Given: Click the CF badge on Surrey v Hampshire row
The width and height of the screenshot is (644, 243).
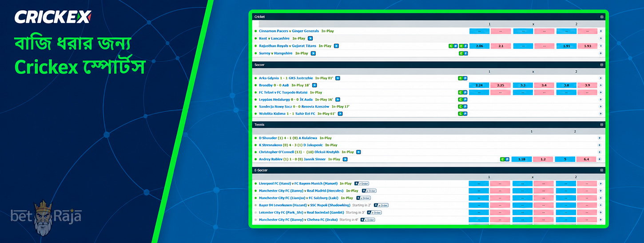Looking at the screenshot, I should [463, 53].
